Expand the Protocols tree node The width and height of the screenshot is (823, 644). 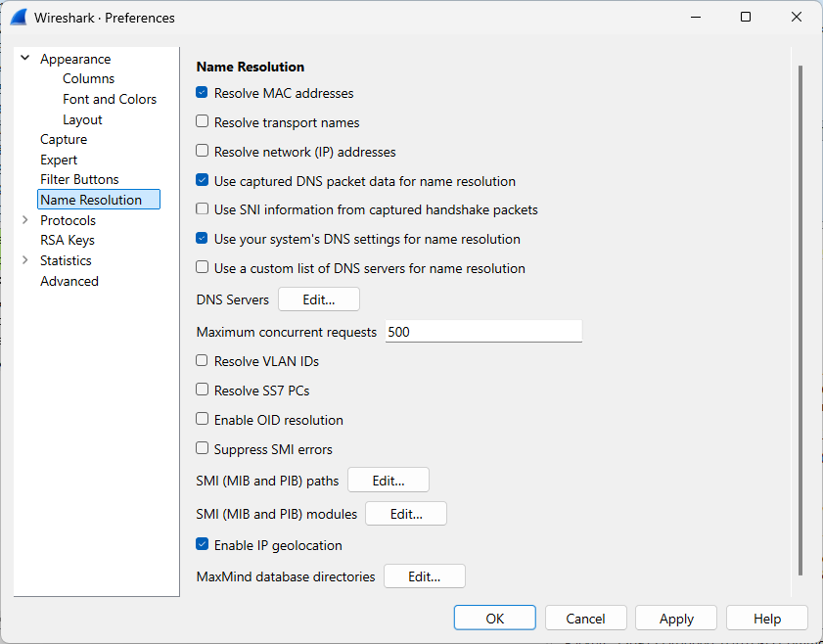[24, 220]
